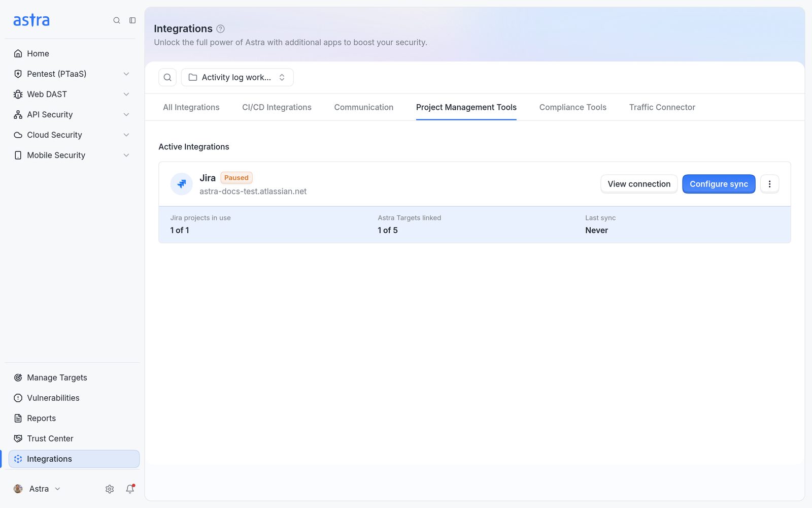
Task: Switch to the Compliance Tools tab
Action: [x=572, y=107]
